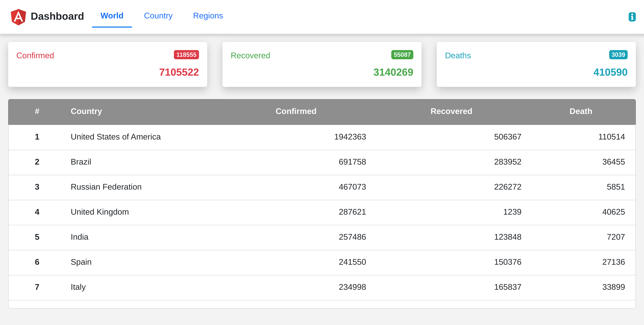
Task: Click India's confirmed count 257486
Action: (352, 237)
